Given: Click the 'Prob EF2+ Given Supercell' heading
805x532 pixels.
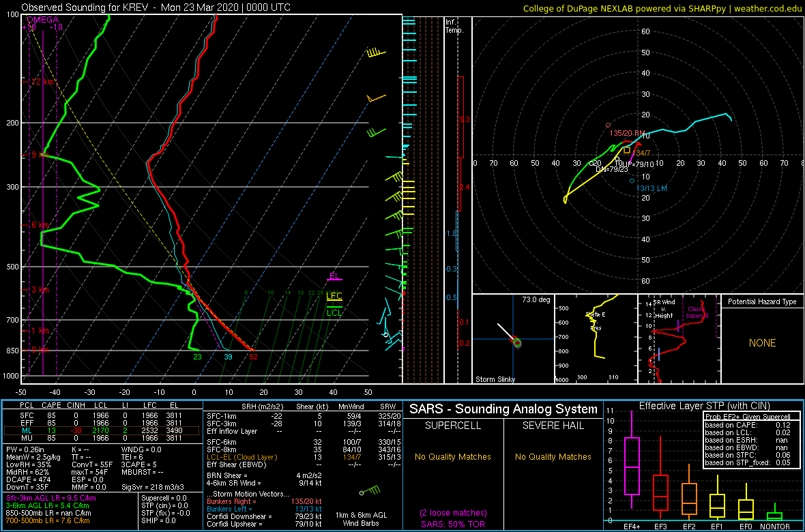Looking at the screenshot, I should coord(748,417).
